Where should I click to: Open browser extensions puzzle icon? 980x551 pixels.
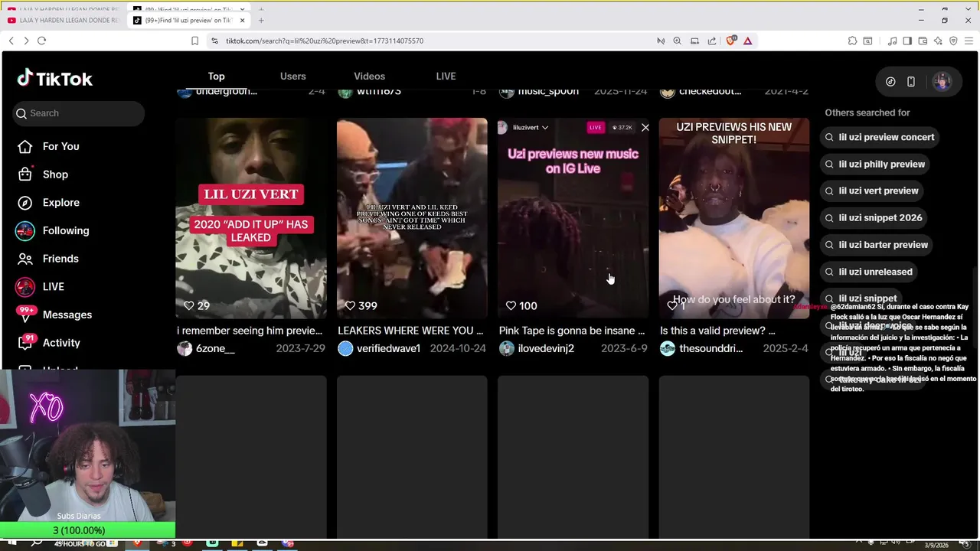852,41
